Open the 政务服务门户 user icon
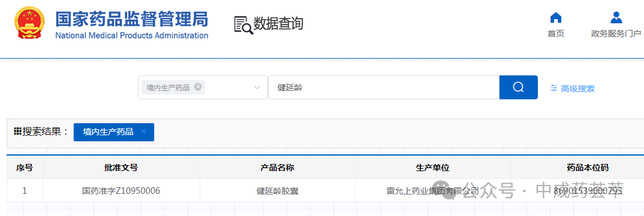The width and height of the screenshot is (644, 216). click(616, 17)
